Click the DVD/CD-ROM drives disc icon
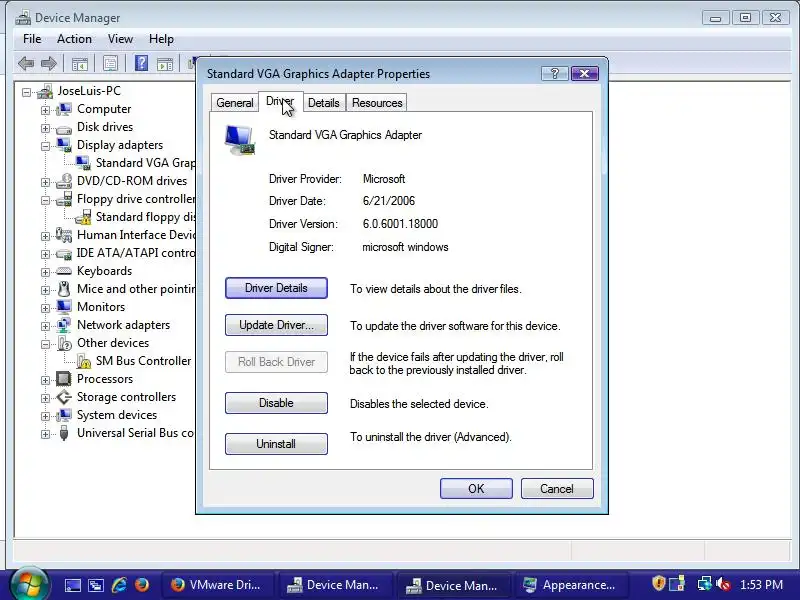 pos(64,181)
